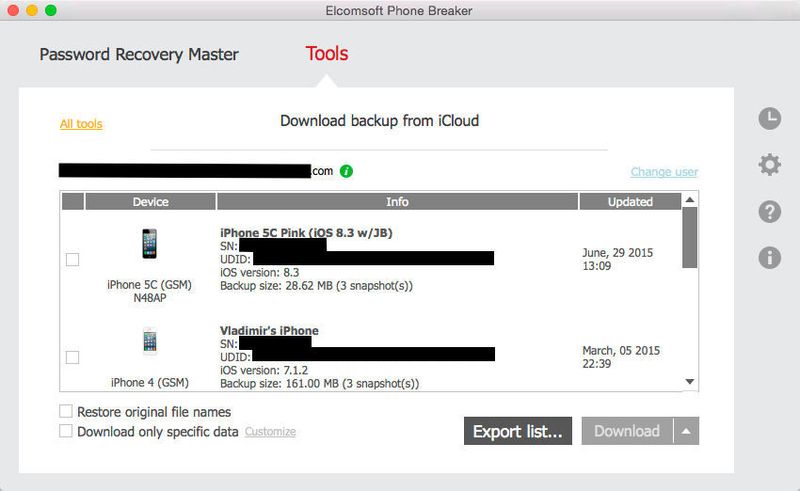Select the Tools tab

(327, 54)
